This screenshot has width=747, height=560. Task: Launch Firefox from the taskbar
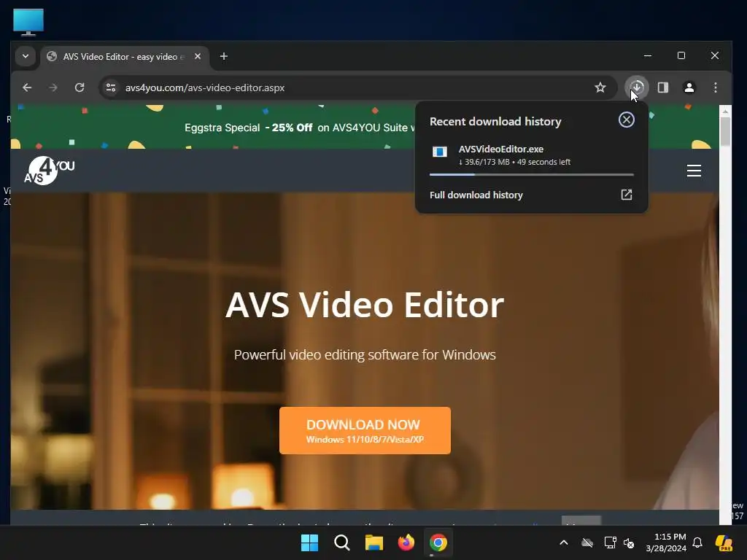(x=406, y=542)
